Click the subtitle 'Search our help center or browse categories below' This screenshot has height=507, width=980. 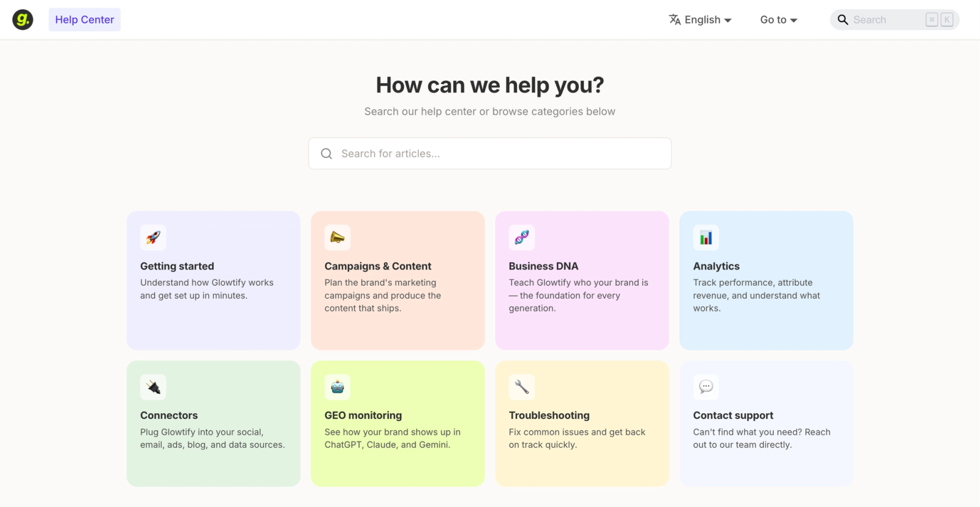(x=490, y=111)
